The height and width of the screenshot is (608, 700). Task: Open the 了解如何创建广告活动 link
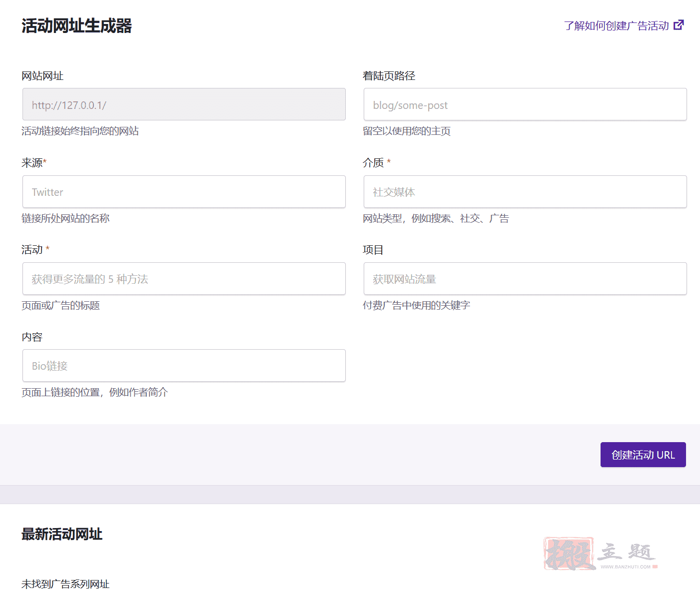(616, 25)
